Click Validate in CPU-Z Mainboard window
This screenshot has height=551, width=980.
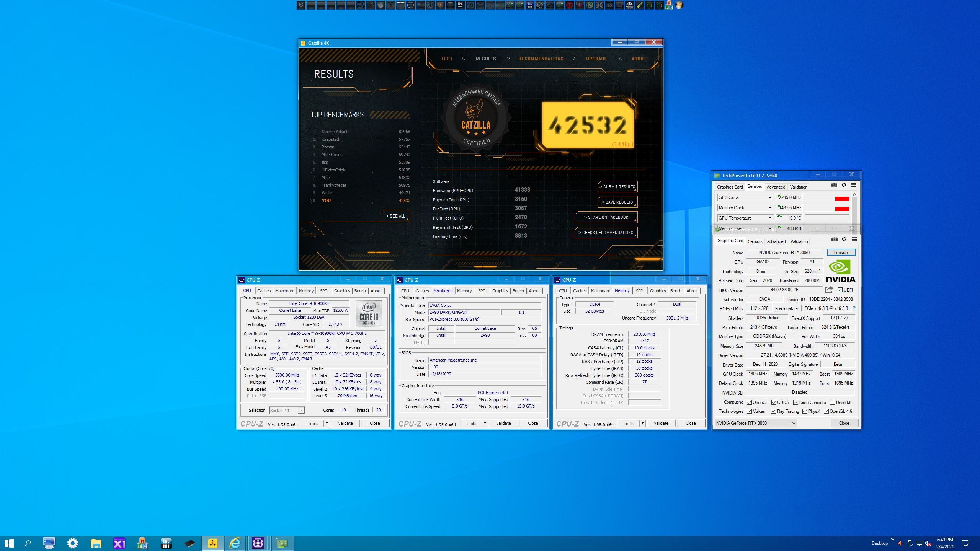[x=503, y=423]
